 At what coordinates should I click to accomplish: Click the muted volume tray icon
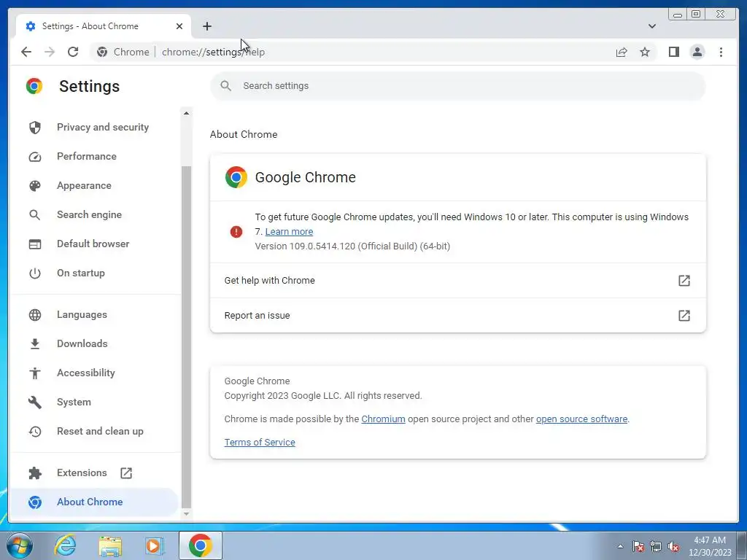673,546
